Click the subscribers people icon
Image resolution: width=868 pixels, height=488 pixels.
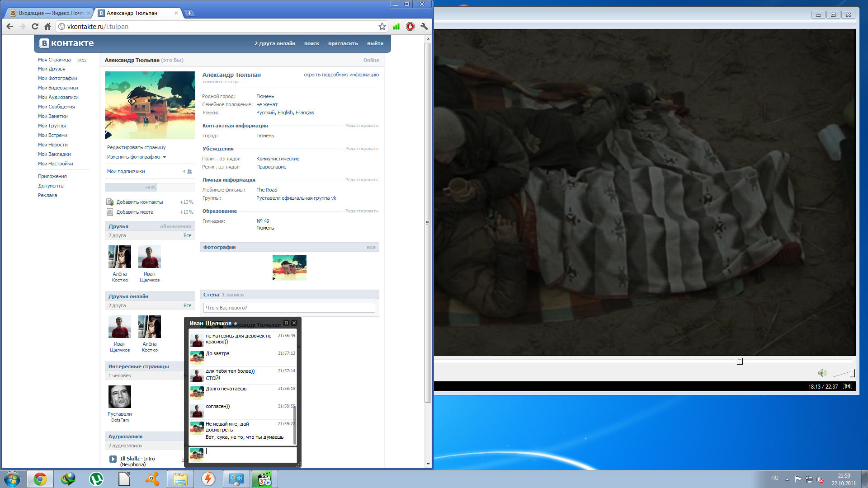[x=189, y=172]
